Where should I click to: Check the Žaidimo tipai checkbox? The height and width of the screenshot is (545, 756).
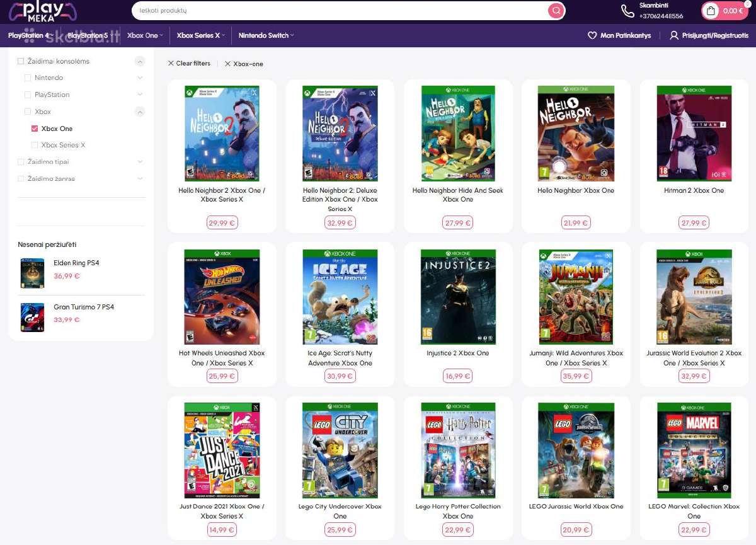(x=21, y=162)
